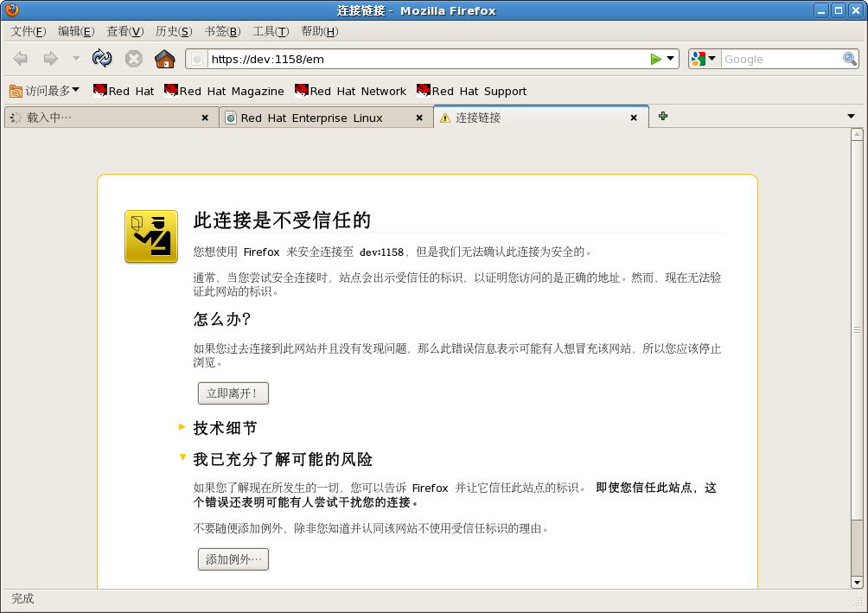Click the Firefox warning shield icon on the page
Screen dimensions: 868x613
tap(150, 236)
